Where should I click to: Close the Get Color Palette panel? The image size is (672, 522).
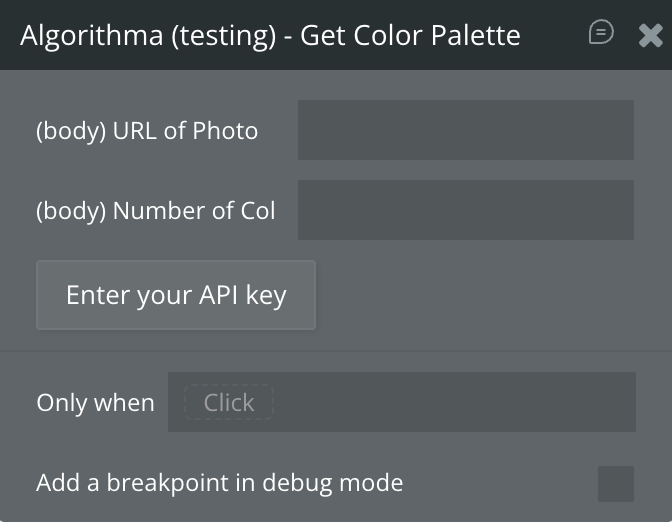click(650, 36)
